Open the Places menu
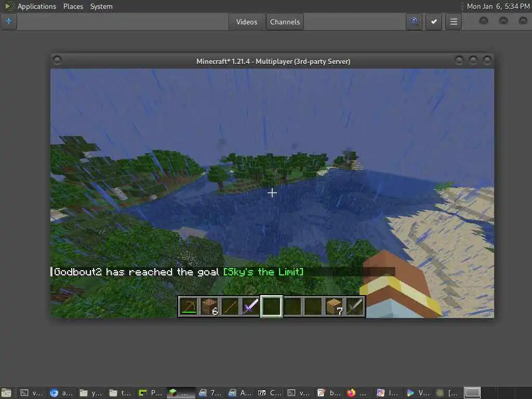The width and height of the screenshot is (532, 399). click(x=73, y=6)
